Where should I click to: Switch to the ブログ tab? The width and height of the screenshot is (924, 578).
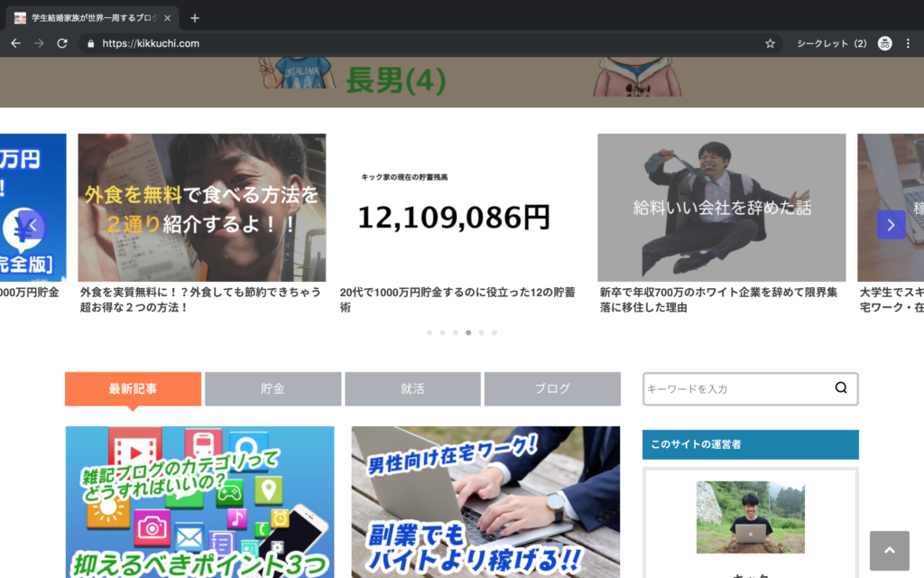tap(552, 388)
